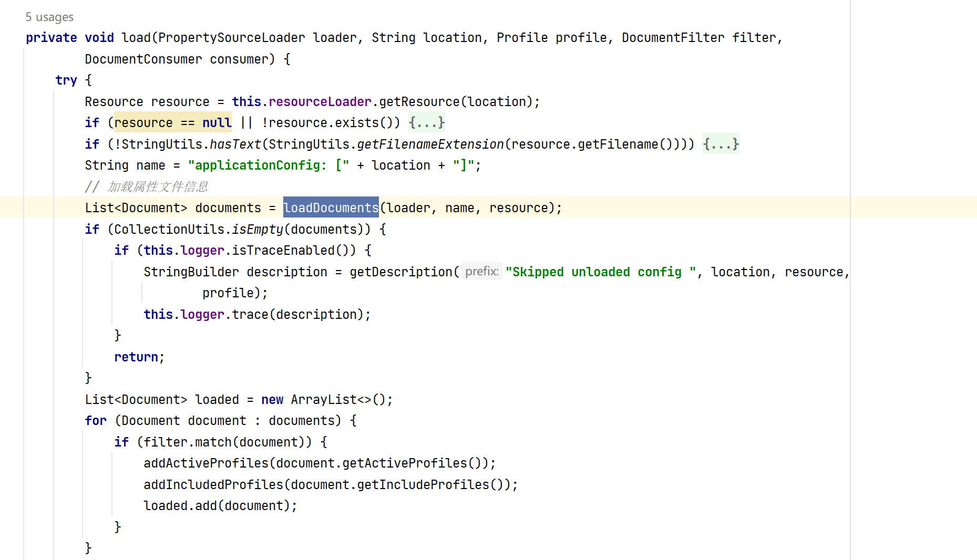
Task: Click the "applicationConfig: [" string literal
Action: pos(269,165)
